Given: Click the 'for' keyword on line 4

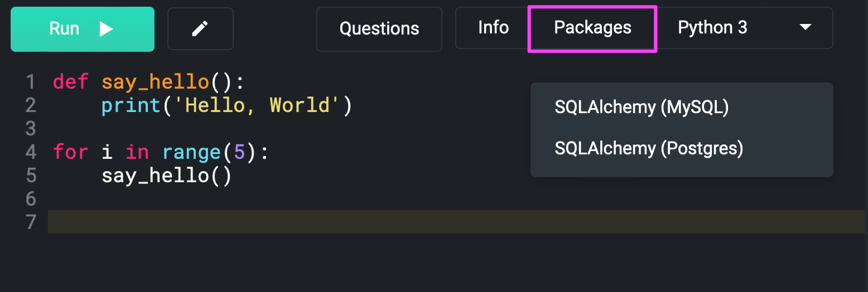Looking at the screenshot, I should pyautogui.click(x=71, y=152).
